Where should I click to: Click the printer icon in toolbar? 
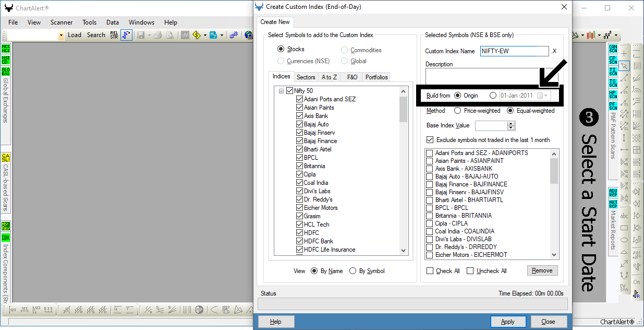(x=157, y=35)
